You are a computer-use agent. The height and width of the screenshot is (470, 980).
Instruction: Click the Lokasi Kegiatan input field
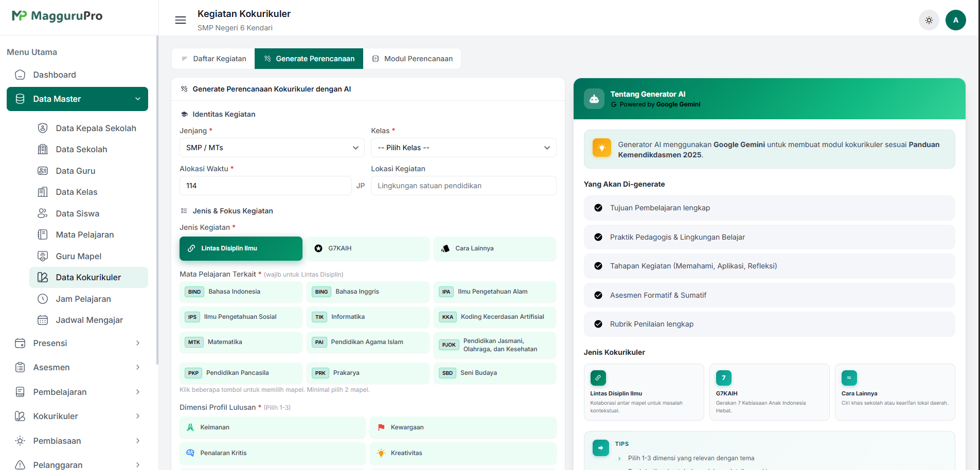click(464, 186)
